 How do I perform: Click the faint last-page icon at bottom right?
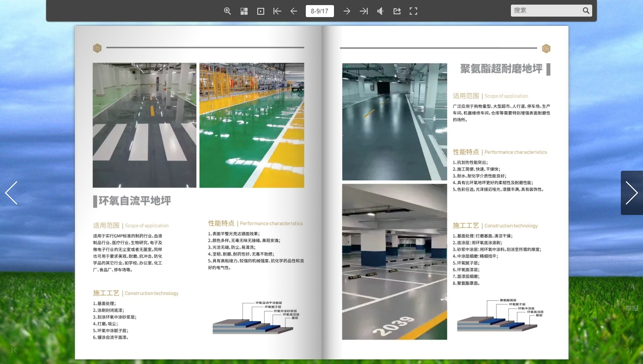point(629,350)
